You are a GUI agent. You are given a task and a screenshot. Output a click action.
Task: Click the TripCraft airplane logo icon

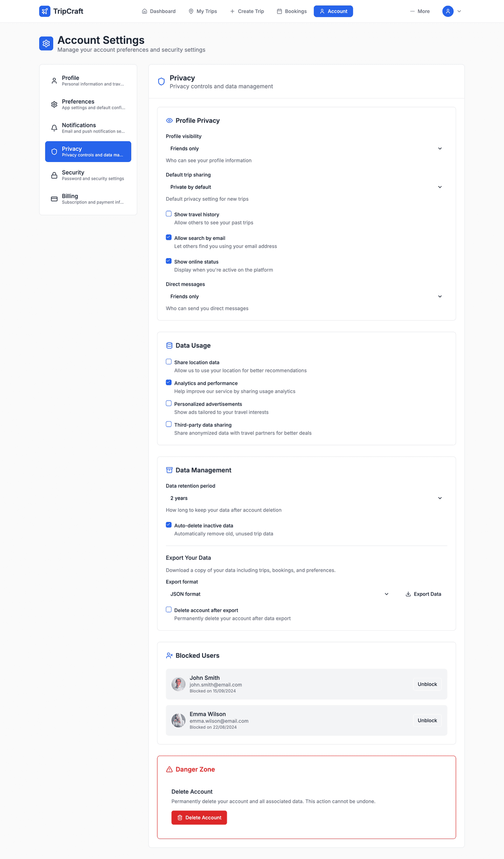(45, 11)
